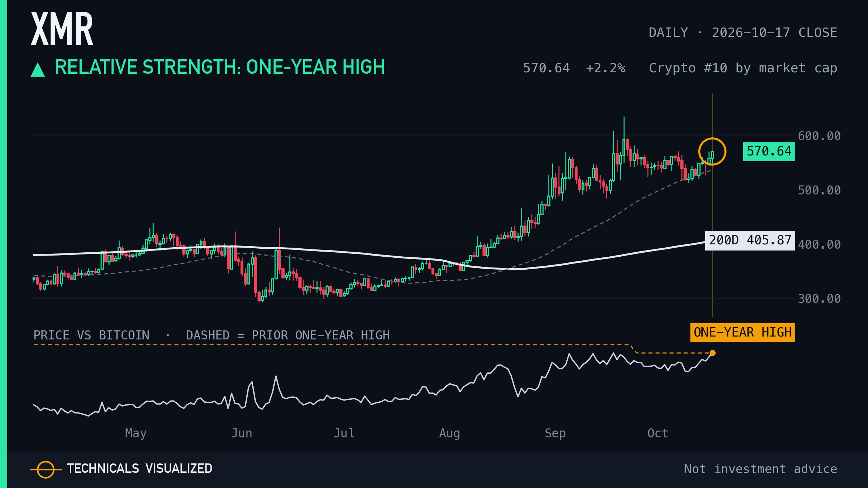Click the 600.00 axis label
Viewport: 868px width, 488px height.
click(819, 136)
